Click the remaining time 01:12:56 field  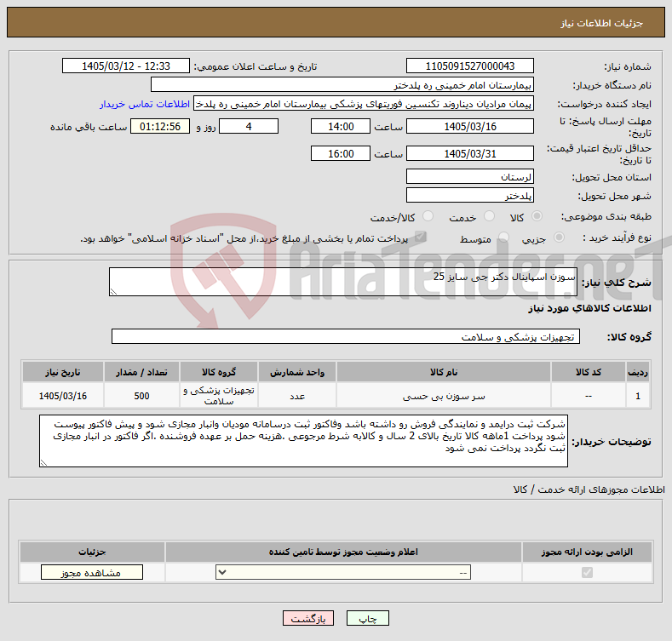[x=160, y=126]
